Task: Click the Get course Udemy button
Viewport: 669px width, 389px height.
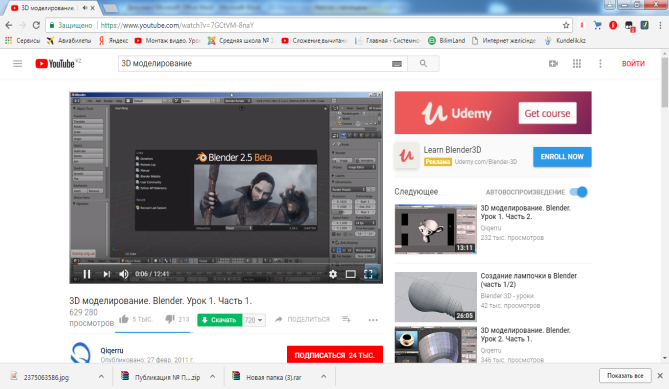Action: pyautogui.click(x=547, y=113)
